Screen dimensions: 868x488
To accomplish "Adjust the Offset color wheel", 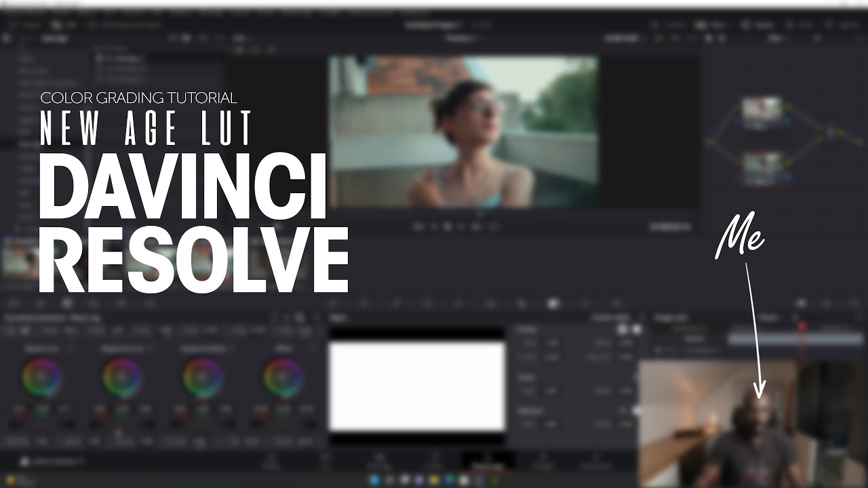I will tap(283, 377).
